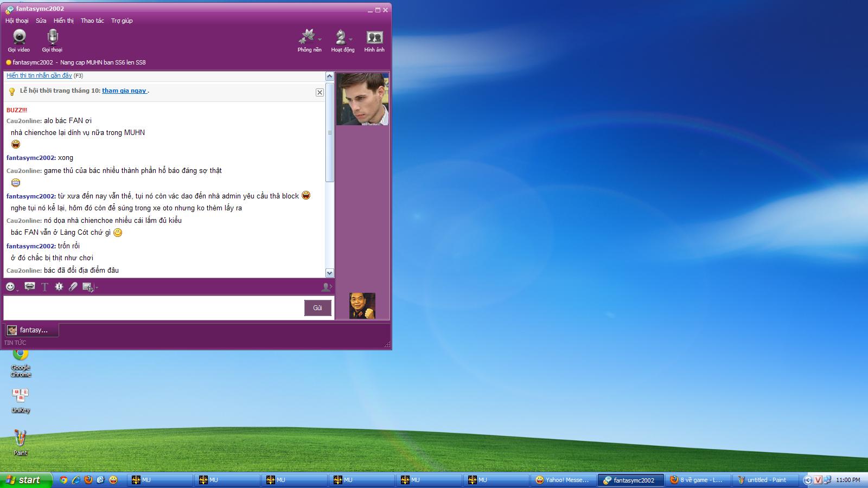This screenshot has width=868, height=488.
Task: Click the message 'xong'
Action: tap(66, 158)
